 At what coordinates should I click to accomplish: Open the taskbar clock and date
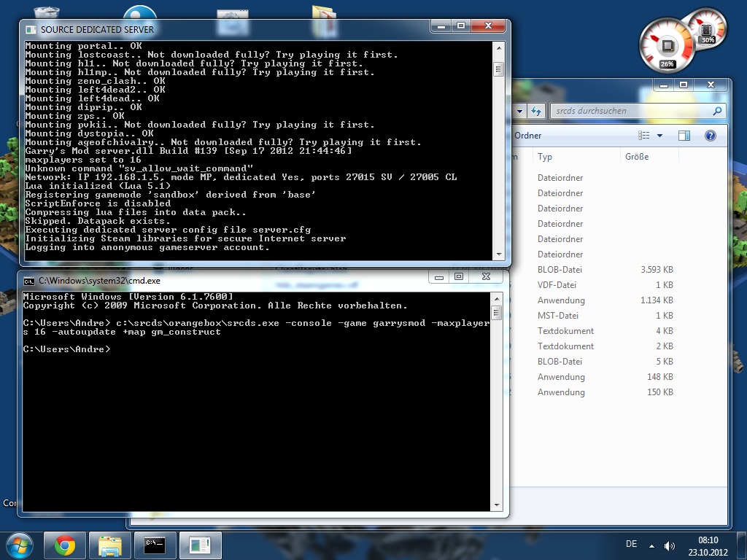(x=708, y=545)
